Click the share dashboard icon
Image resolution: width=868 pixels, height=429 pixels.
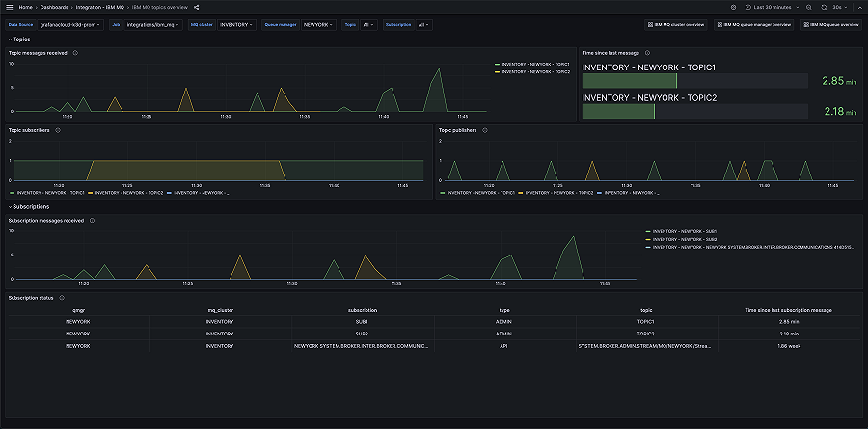[196, 7]
